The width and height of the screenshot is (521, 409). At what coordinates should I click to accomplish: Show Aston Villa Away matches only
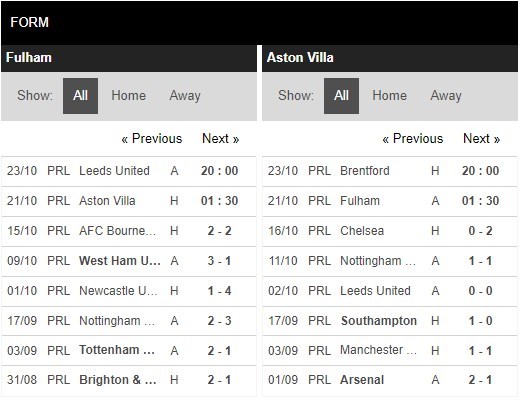(x=446, y=96)
